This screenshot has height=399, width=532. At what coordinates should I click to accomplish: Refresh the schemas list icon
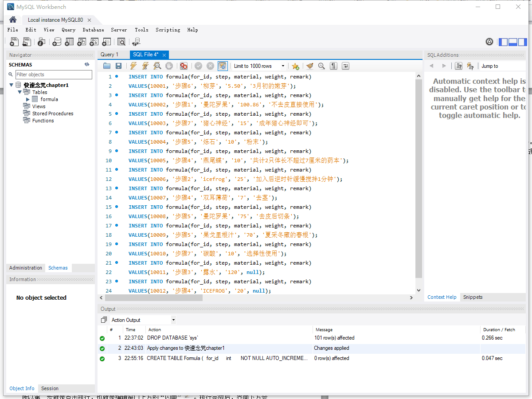tap(87, 65)
